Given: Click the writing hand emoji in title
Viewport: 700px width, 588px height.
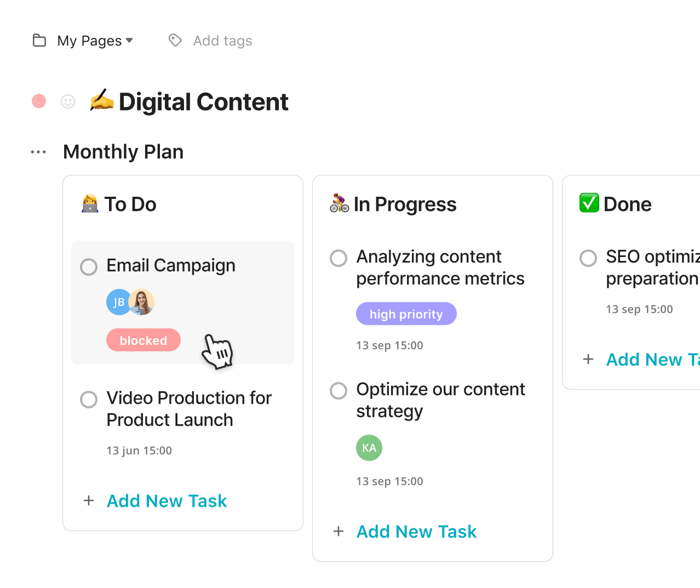Looking at the screenshot, I should [x=102, y=100].
